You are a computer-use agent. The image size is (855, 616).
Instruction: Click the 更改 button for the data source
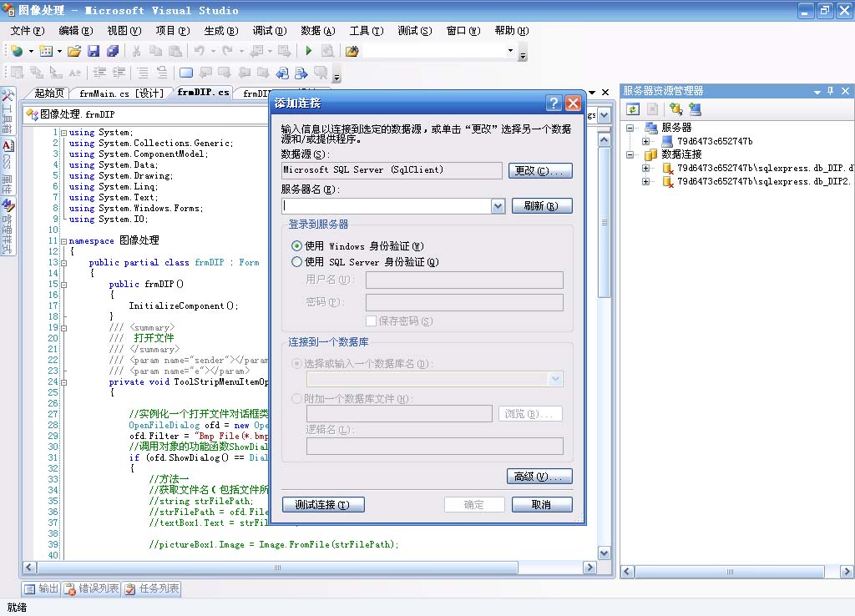pyautogui.click(x=540, y=170)
